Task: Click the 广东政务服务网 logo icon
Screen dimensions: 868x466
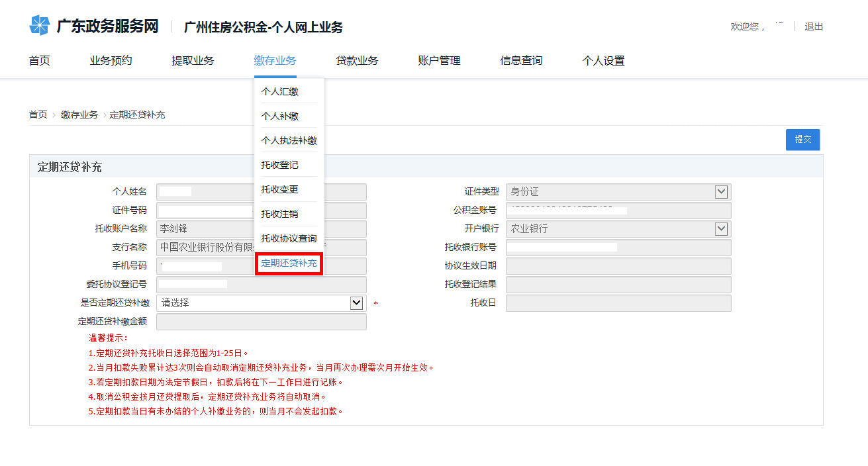Action: click(x=40, y=26)
